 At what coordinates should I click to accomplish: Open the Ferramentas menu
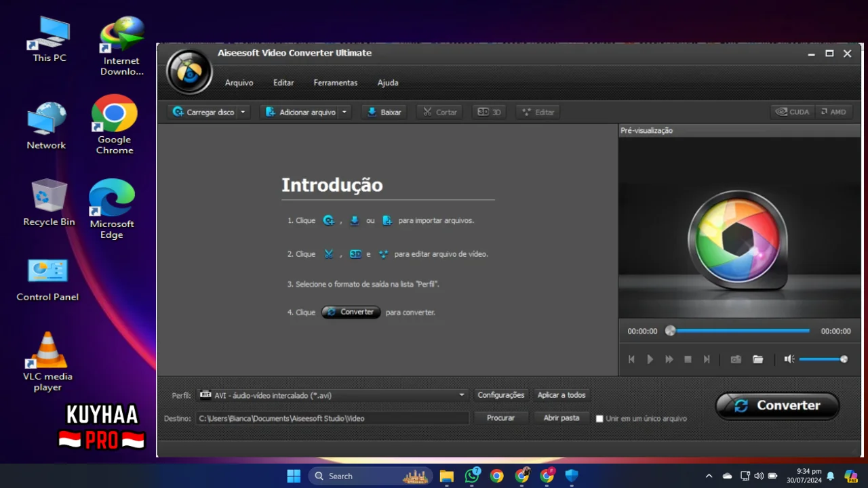pyautogui.click(x=335, y=83)
